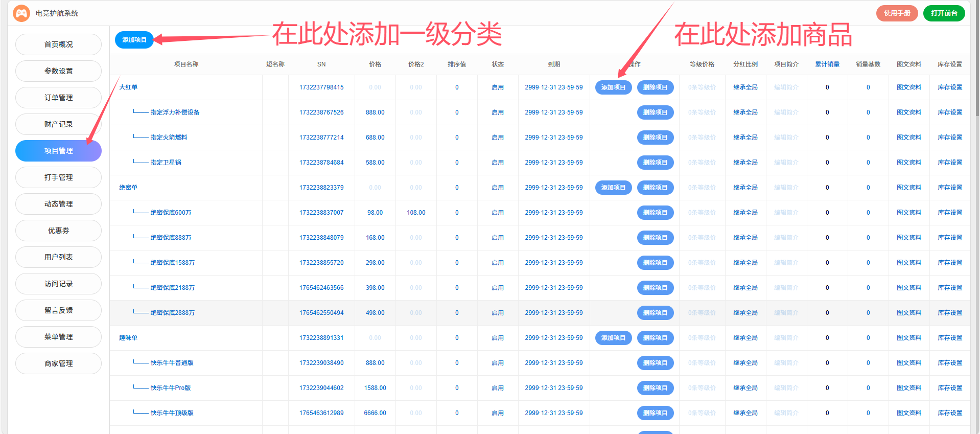The image size is (980, 434).
Task: Click 继承全局 for 快乐牛牛普通版
Action: [745, 363]
